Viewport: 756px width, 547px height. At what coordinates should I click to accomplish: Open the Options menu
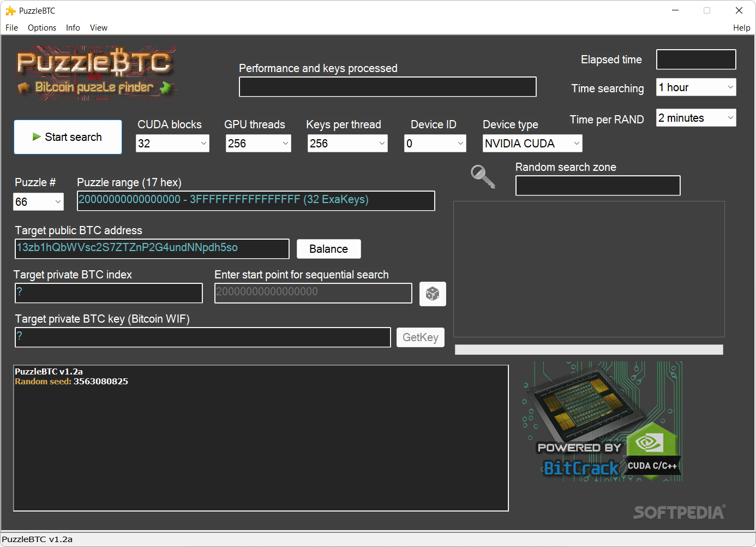(x=42, y=28)
